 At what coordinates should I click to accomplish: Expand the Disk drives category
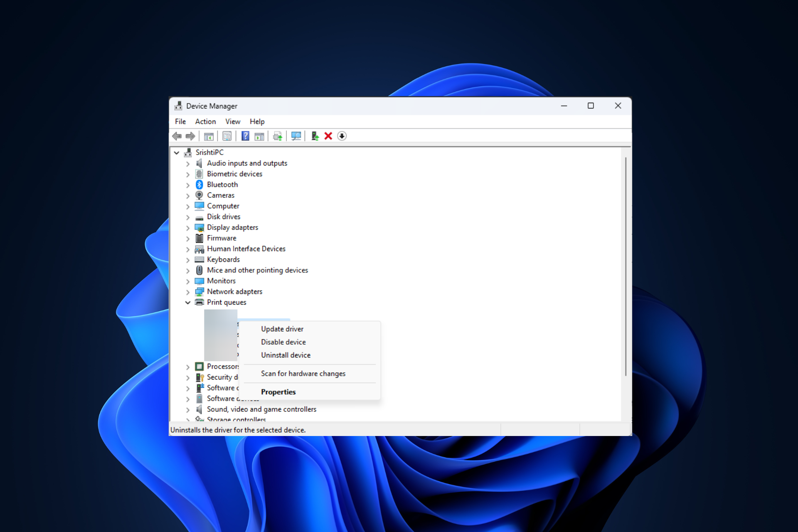(x=188, y=217)
